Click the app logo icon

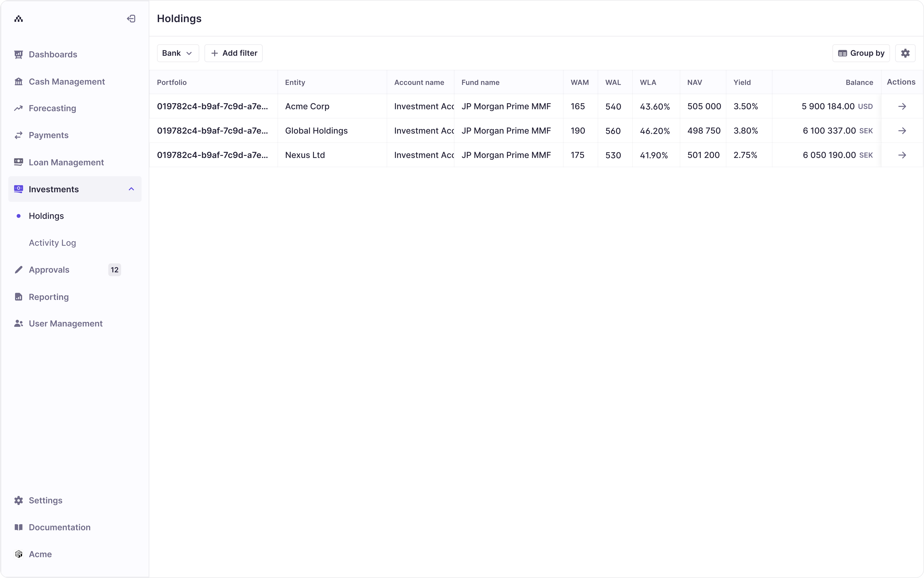click(18, 19)
